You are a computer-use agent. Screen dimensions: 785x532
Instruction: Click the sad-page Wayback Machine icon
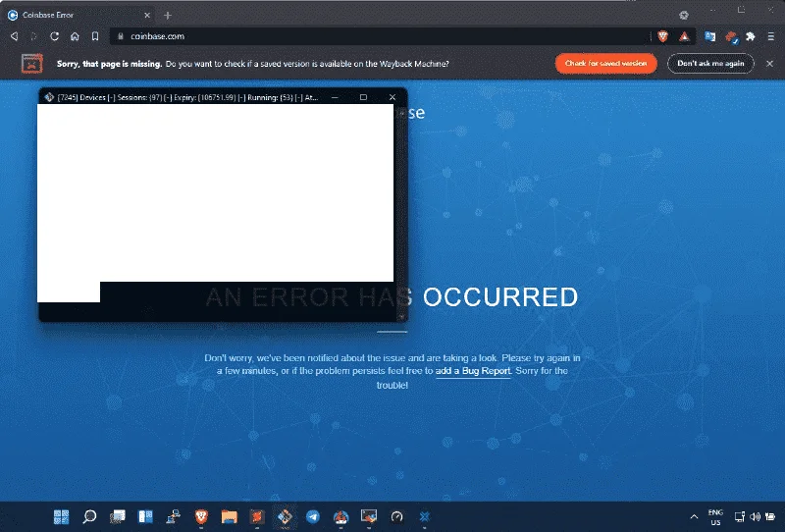(31, 63)
